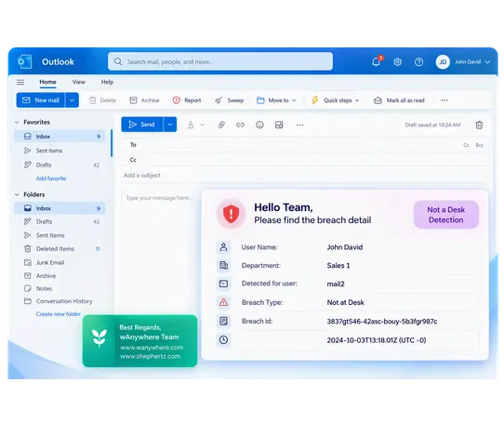Click the Delete toolbar button
The width and height of the screenshot is (504, 423).
click(x=102, y=100)
